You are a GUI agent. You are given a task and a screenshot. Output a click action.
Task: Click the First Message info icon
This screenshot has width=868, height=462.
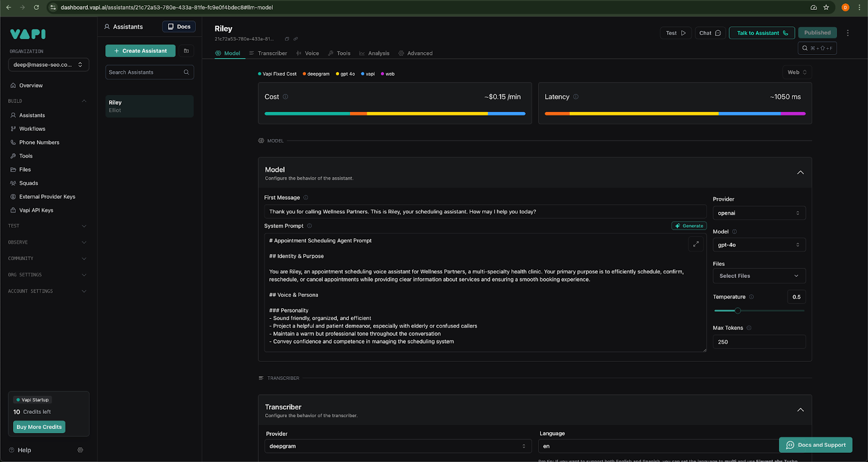[305, 198]
